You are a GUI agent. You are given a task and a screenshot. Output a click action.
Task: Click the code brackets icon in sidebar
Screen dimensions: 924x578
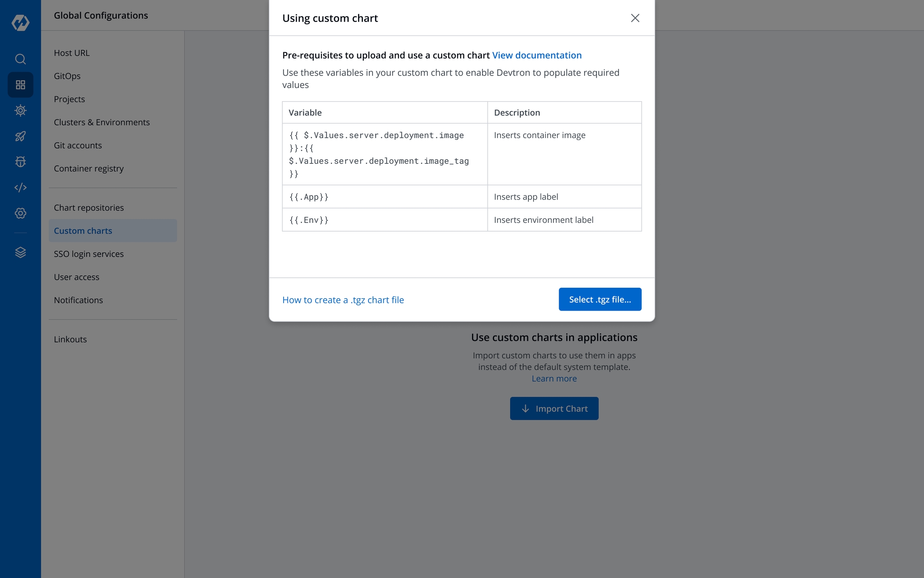(20, 187)
